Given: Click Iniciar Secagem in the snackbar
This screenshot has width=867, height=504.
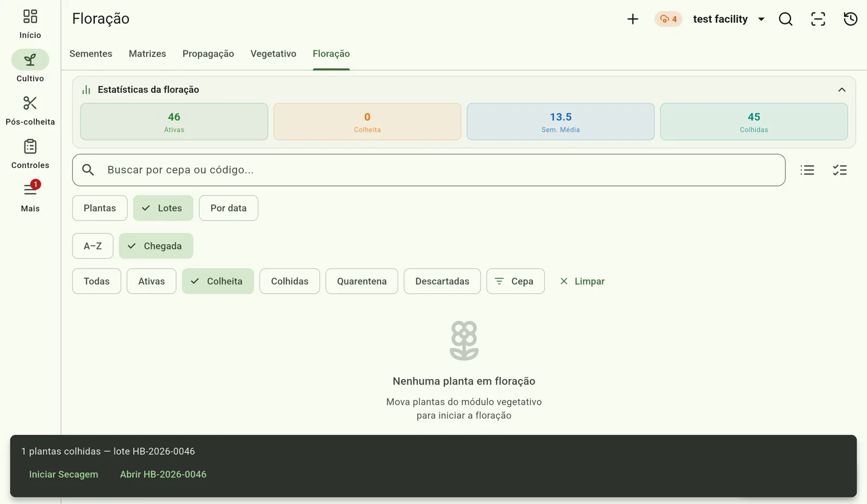Looking at the screenshot, I should point(63,474).
